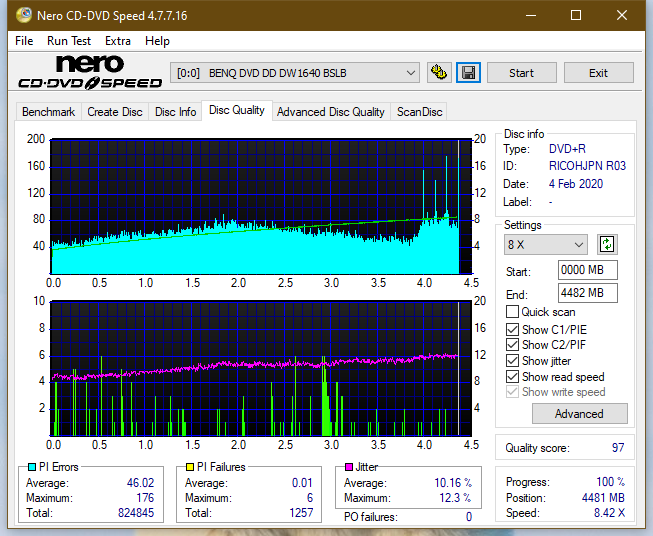Click the disabled Show write speed checkbox
Viewport: 653px width, 536px height.
click(x=512, y=392)
